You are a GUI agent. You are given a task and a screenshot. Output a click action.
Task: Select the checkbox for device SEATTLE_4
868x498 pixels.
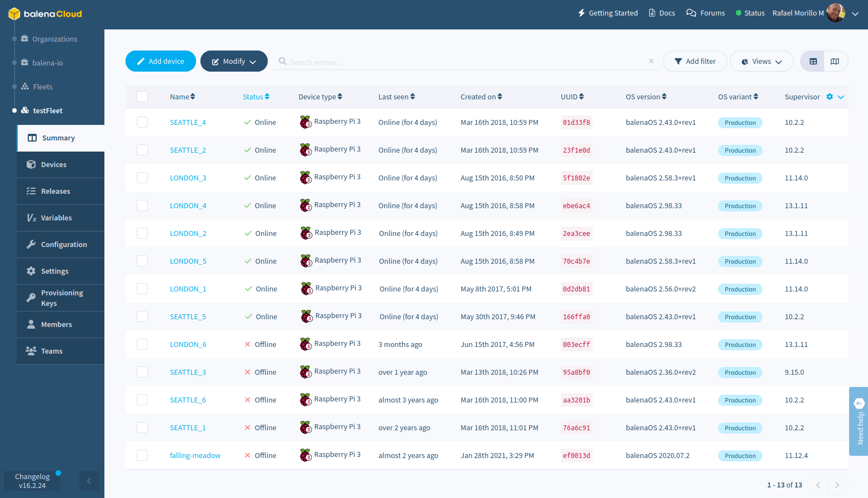click(142, 122)
